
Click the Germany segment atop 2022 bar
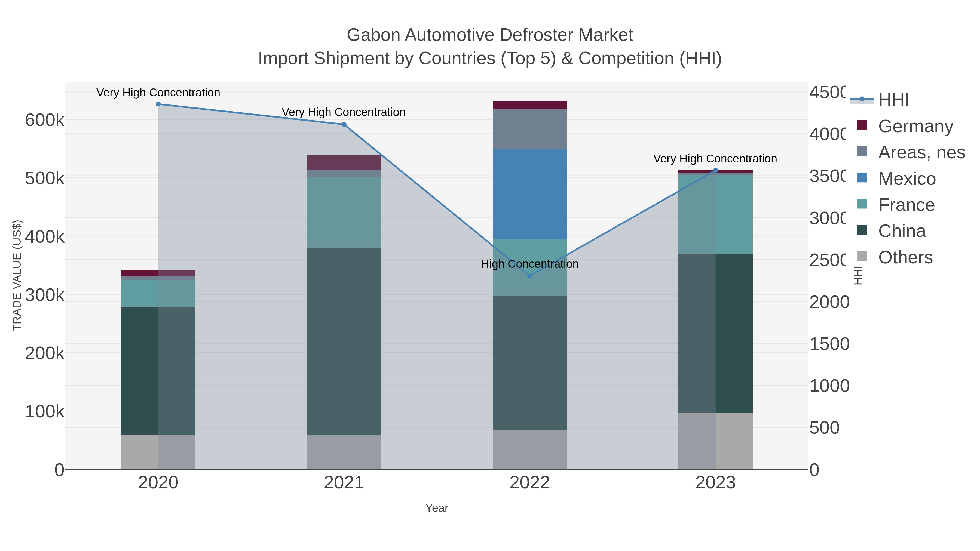pos(529,105)
